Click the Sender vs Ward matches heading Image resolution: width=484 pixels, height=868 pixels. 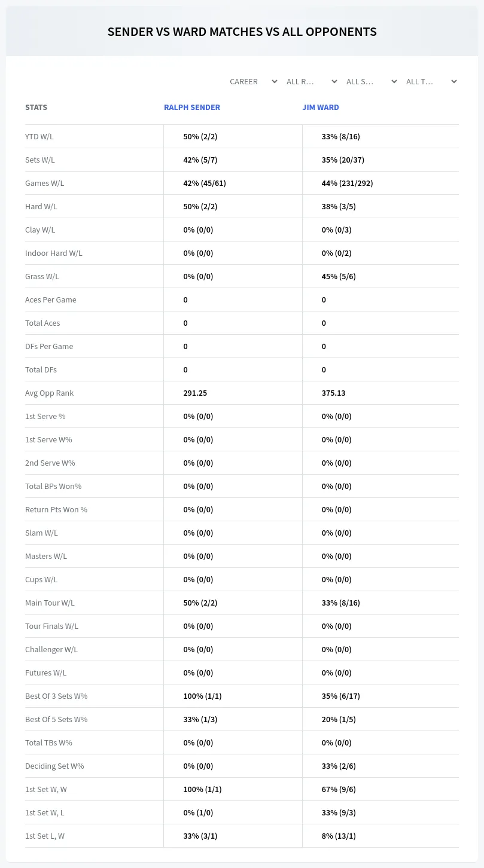coord(242,32)
